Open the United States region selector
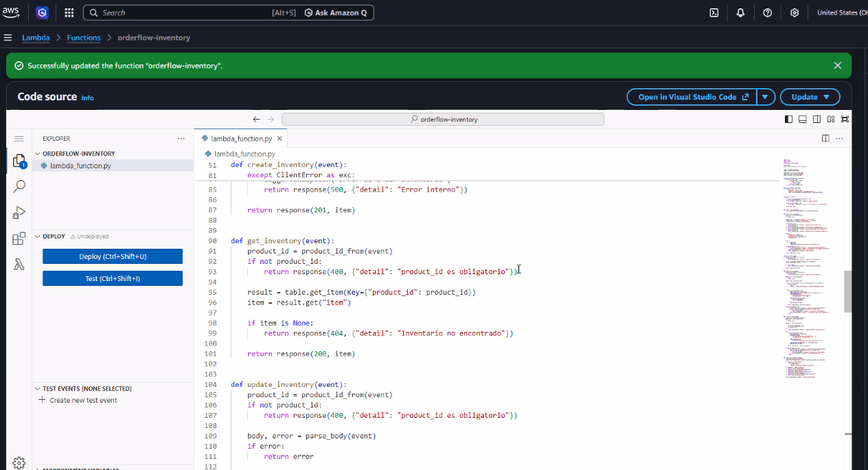The width and height of the screenshot is (868, 470). pos(842,12)
